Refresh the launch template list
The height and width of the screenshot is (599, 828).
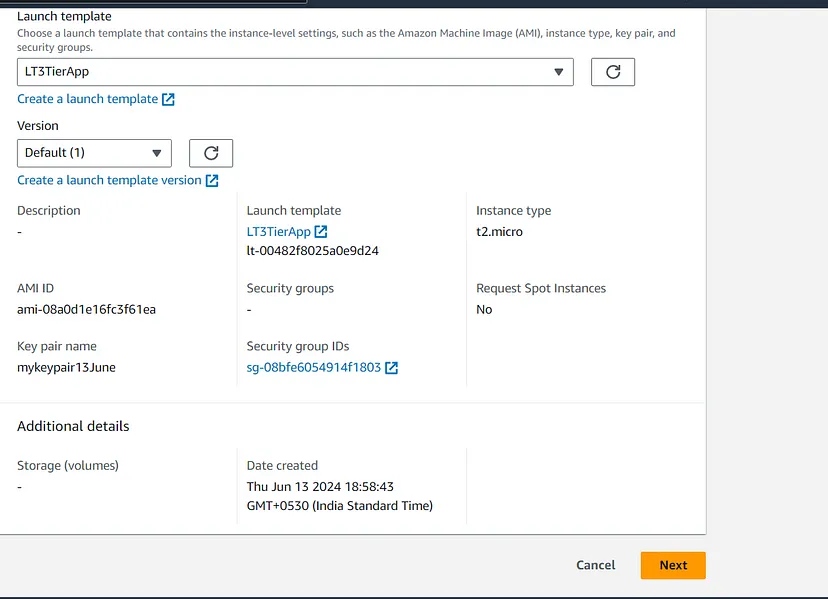coord(613,72)
